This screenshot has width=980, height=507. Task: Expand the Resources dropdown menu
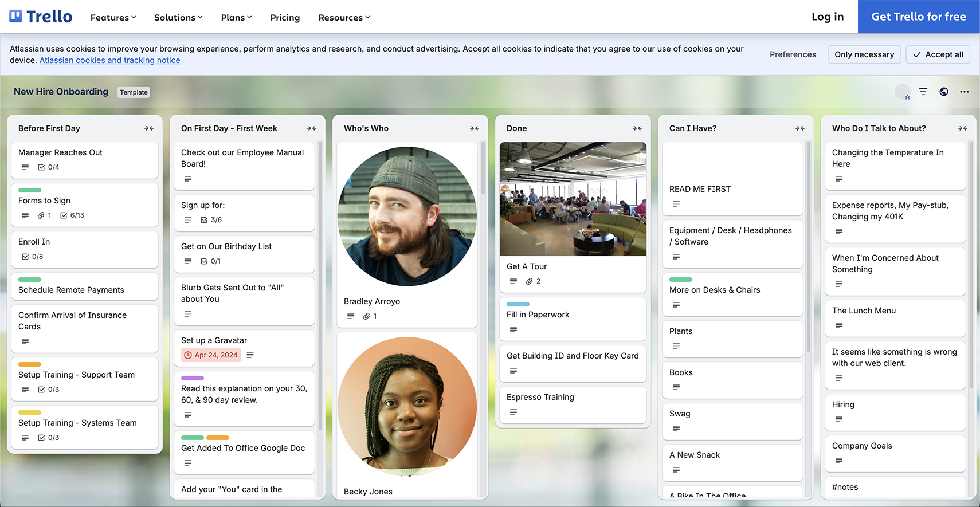coord(344,17)
